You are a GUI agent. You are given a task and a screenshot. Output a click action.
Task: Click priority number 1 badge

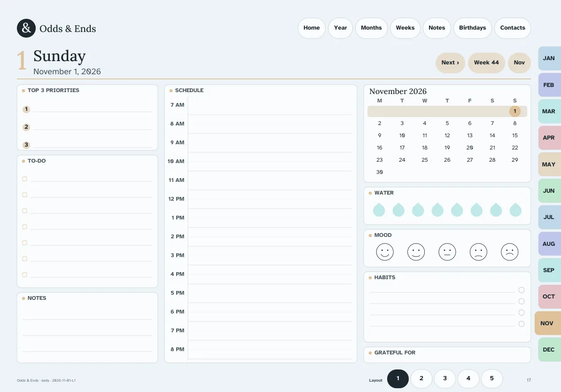tap(26, 109)
